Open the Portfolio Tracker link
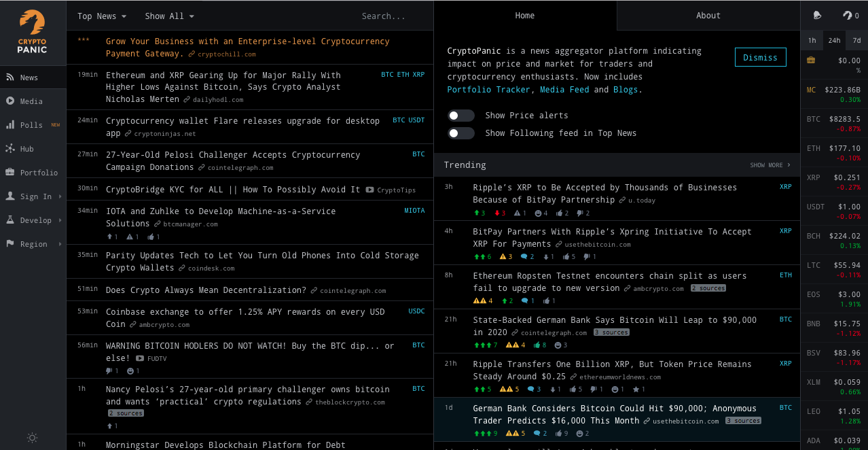This screenshot has width=868, height=450. click(490, 90)
